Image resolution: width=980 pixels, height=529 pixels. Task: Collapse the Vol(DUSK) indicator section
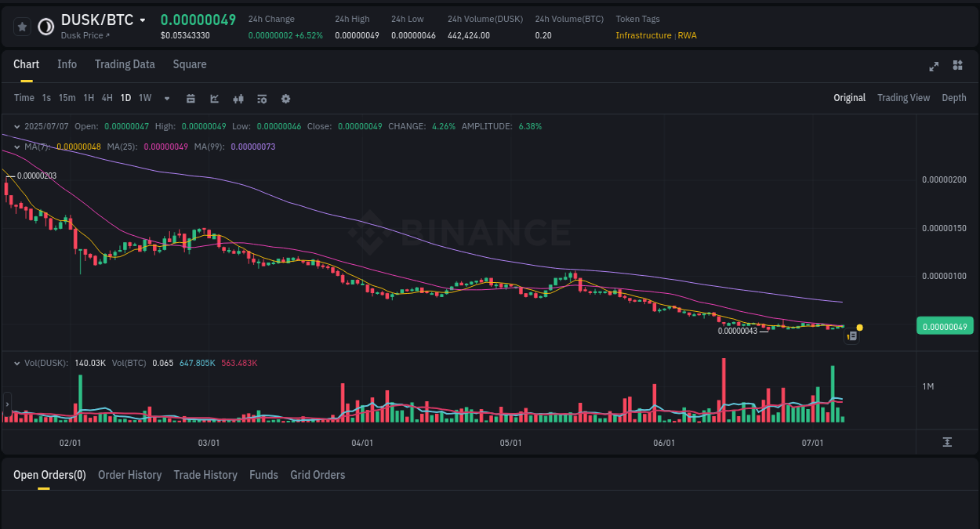(16, 363)
